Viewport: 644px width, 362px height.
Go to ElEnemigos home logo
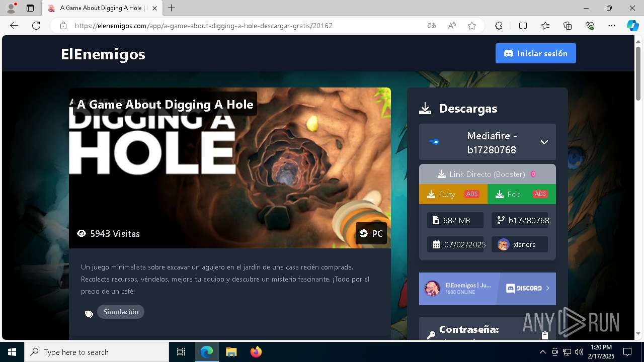103,54
